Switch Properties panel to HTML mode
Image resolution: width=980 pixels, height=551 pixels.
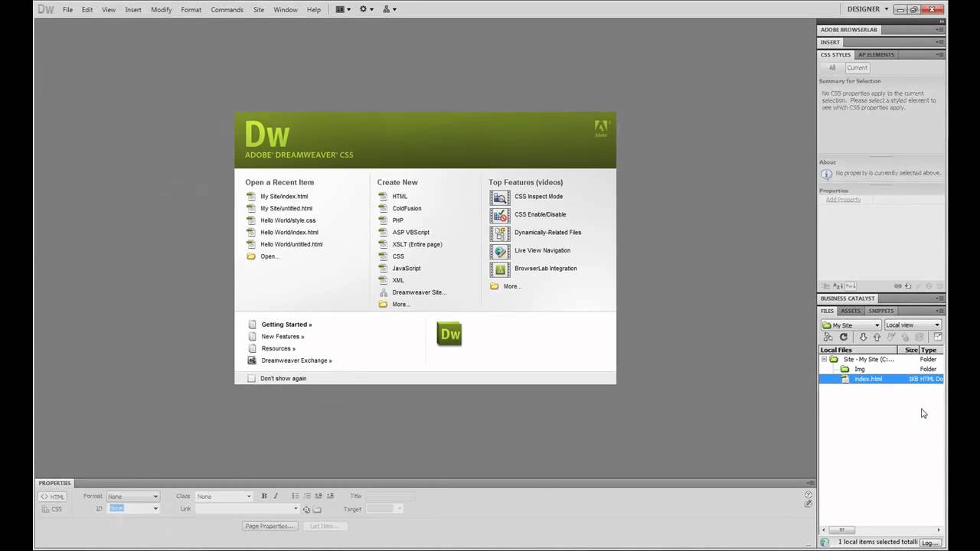pyautogui.click(x=53, y=497)
